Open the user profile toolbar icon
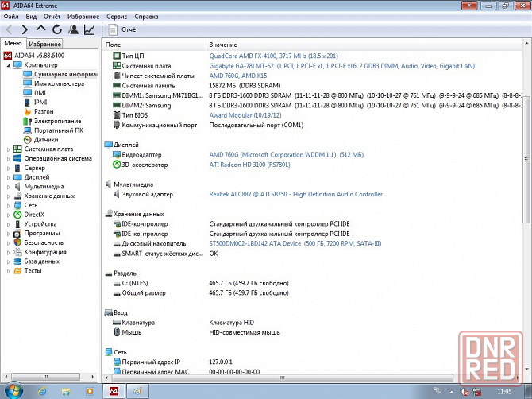Screen dimensions: 532x399 tap(73, 30)
